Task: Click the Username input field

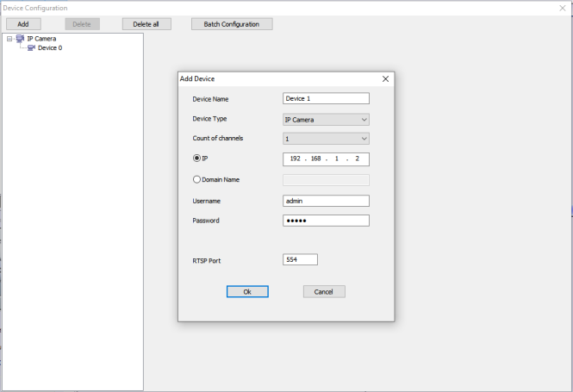Action: tap(326, 201)
